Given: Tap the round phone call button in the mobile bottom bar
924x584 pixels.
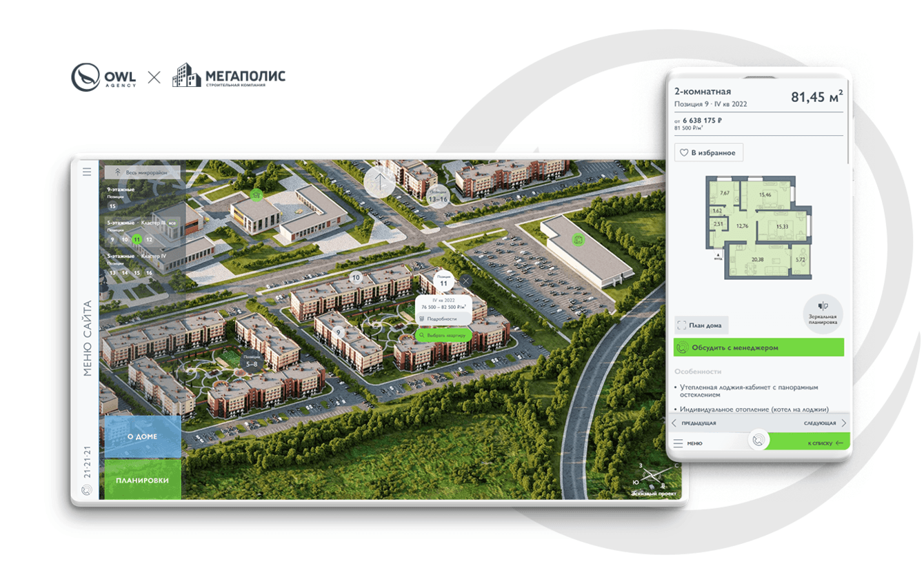Looking at the screenshot, I should (x=758, y=441).
